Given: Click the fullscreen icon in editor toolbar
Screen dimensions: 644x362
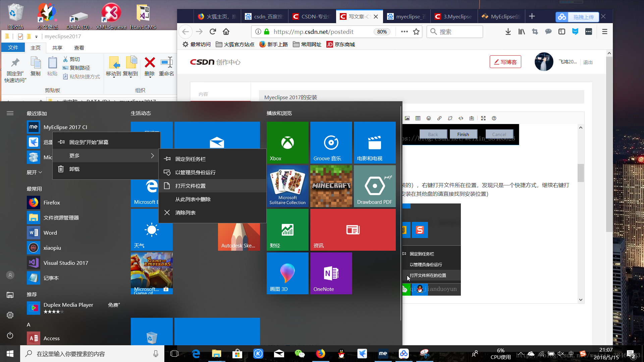Looking at the screenshot, I should click(x=483, y=118).
